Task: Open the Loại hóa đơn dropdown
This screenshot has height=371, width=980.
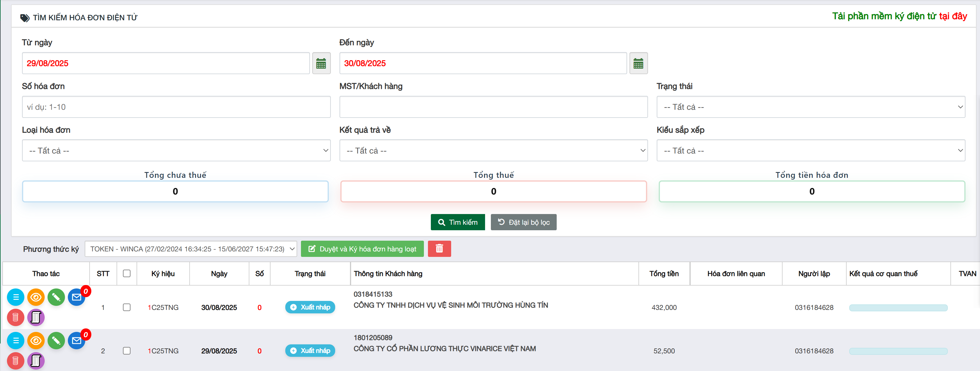Action: [176, 151]
